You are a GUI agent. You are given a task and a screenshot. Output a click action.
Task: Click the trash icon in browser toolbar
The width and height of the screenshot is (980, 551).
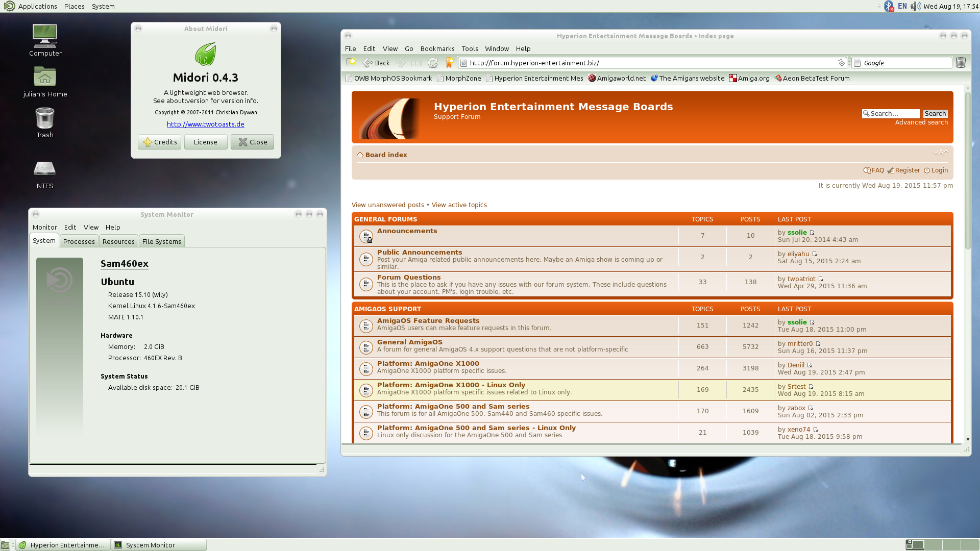coord(961,63)
